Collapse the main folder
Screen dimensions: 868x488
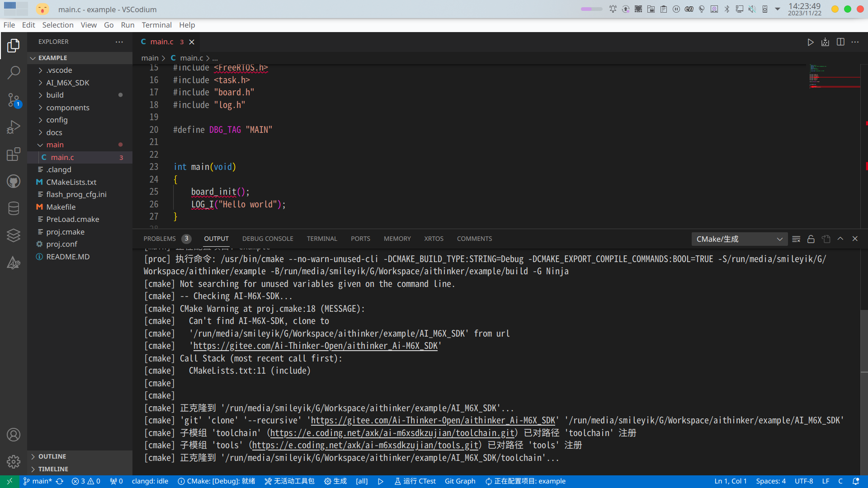pos(80,145)
